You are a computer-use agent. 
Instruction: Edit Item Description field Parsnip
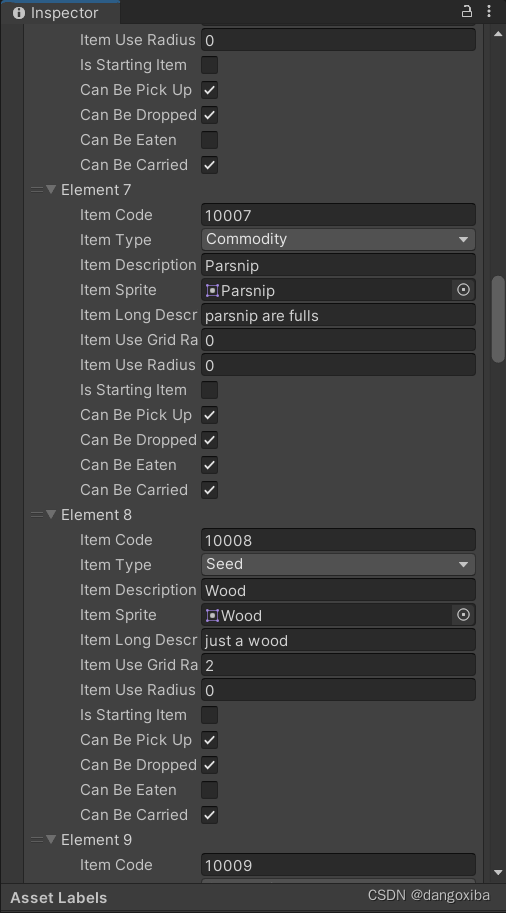pos(338,265)
